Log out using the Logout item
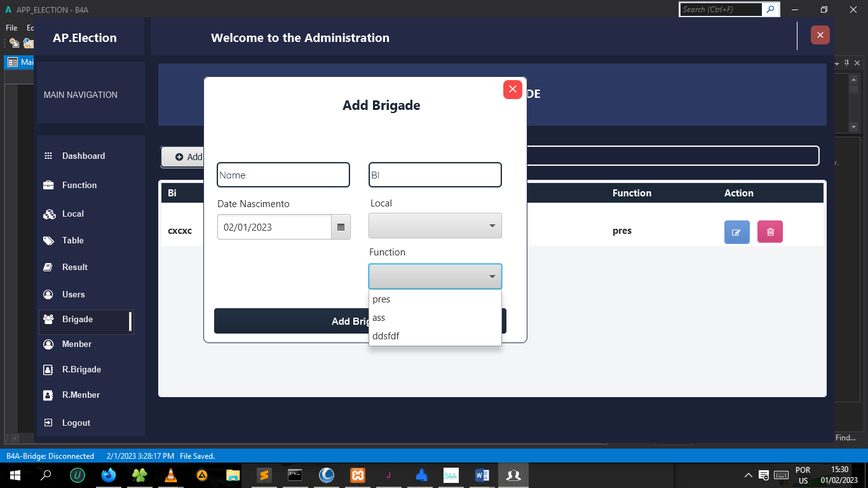868x488 pixels. (x=76, y=423)
